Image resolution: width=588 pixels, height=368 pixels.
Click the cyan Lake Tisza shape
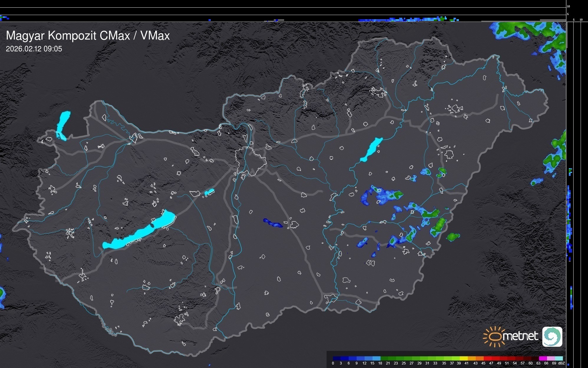(x=372, y=149)
